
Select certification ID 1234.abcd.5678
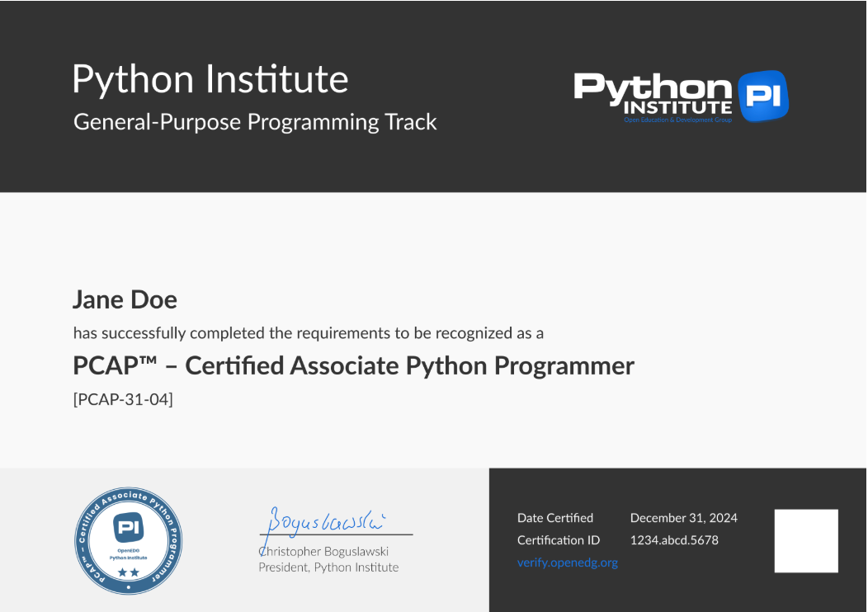click(x=673, y=540)
